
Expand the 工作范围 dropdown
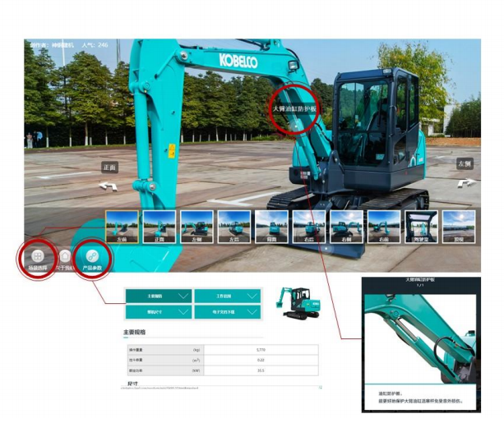pos(227,297)
